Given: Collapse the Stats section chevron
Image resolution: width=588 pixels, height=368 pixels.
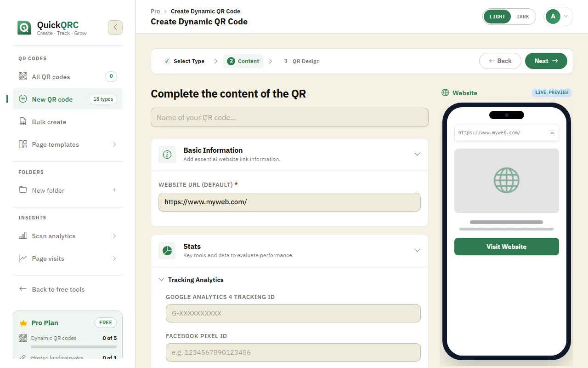Looking at the screenshot, I should 417,251.
